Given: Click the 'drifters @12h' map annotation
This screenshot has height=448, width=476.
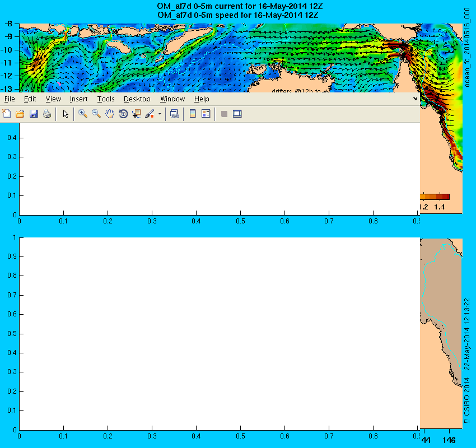Looking at the screenshot, I should 296,91.
